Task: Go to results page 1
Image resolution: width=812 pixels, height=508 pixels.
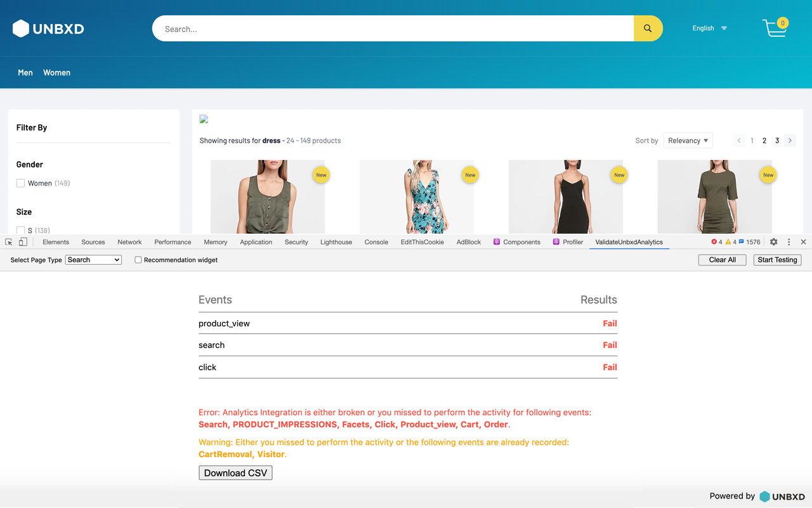Action: tap(752, 140)
